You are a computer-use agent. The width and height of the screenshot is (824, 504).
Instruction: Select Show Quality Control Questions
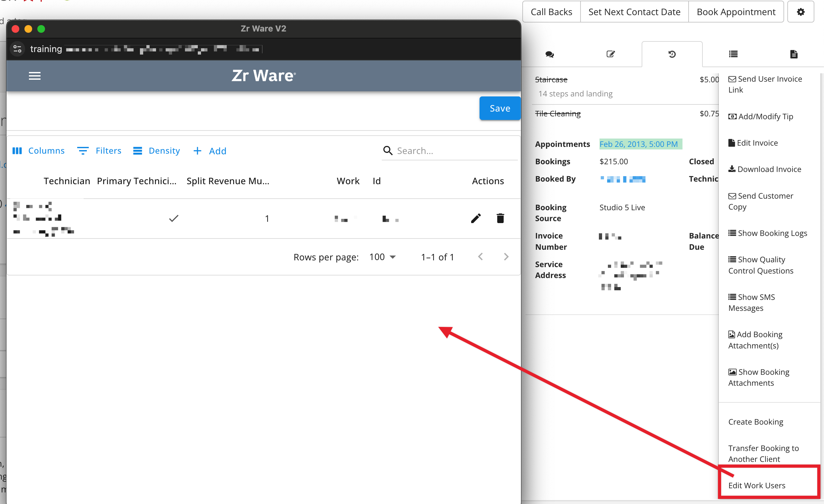(761, 265)
